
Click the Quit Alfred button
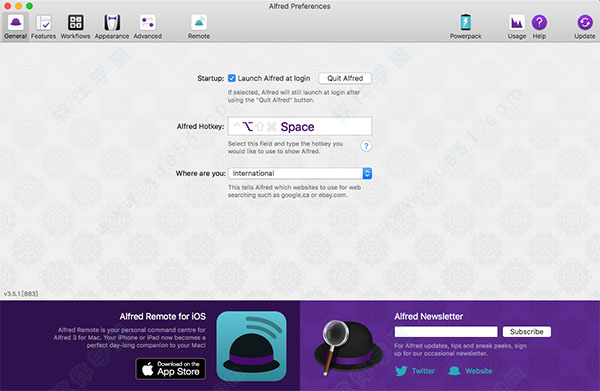345,78
